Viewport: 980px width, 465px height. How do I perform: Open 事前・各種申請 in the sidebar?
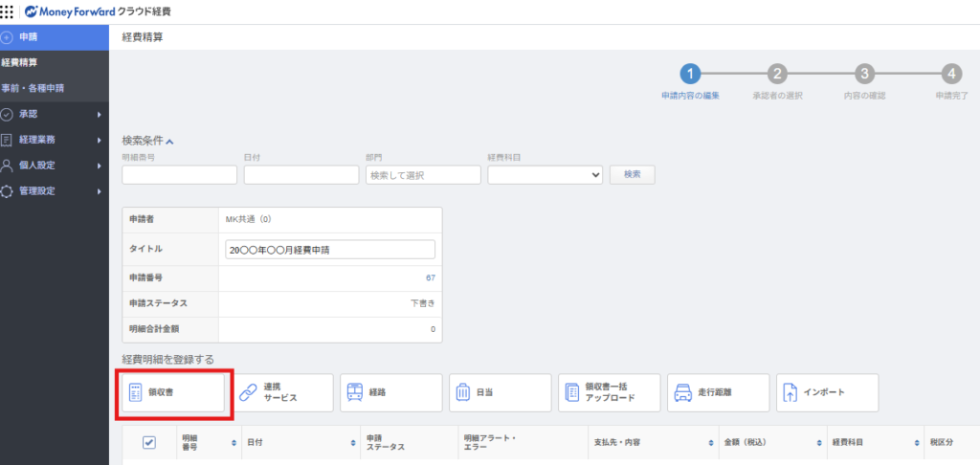coord(33,88)
